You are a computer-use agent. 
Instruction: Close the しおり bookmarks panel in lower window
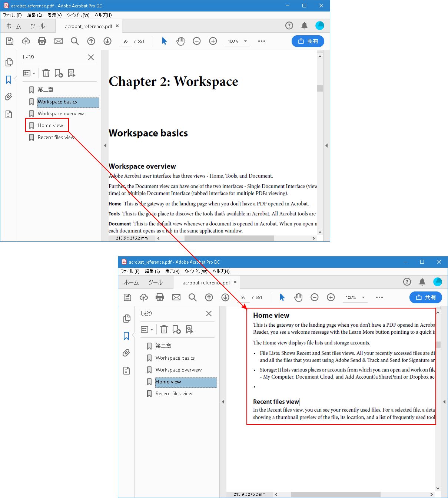point(209,313)
